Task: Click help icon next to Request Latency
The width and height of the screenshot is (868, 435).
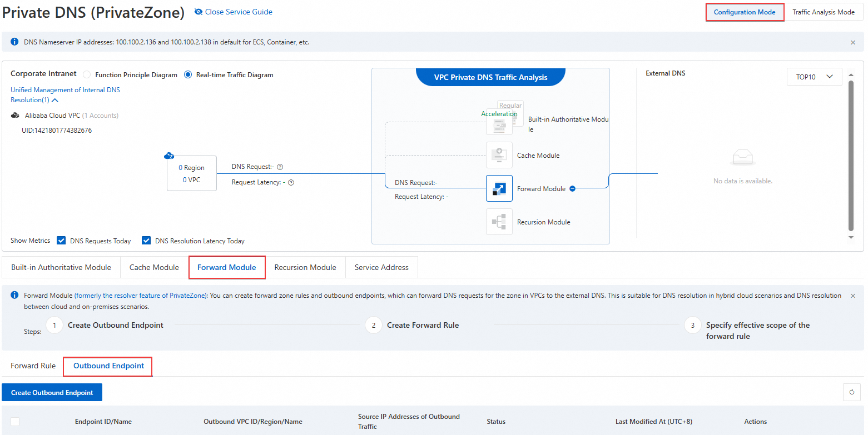Action: [291, 182]
